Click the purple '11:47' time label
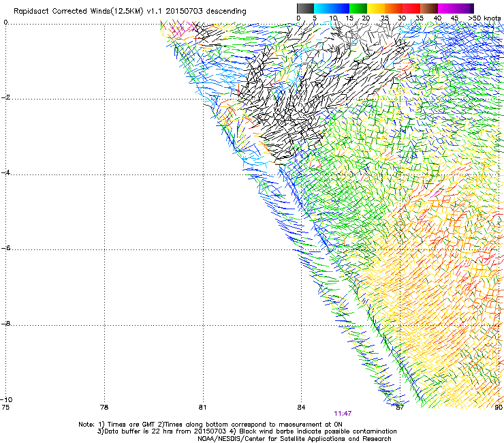The height and width of the screenshot is (443, 504). pos(343,414)
